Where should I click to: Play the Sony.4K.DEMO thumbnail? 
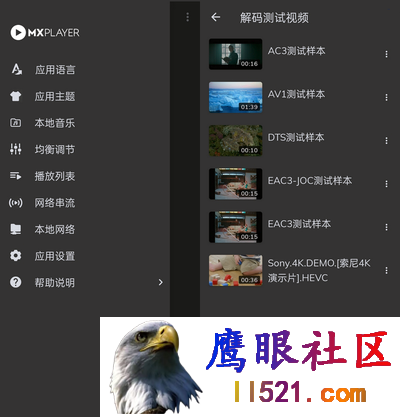[236, 270]
